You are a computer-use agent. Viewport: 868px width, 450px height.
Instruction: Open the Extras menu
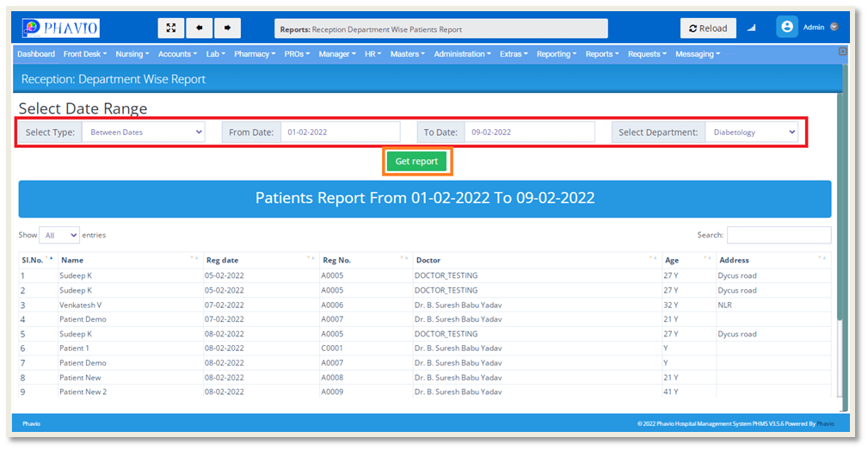pyautogui.click(x=514, y=53)
